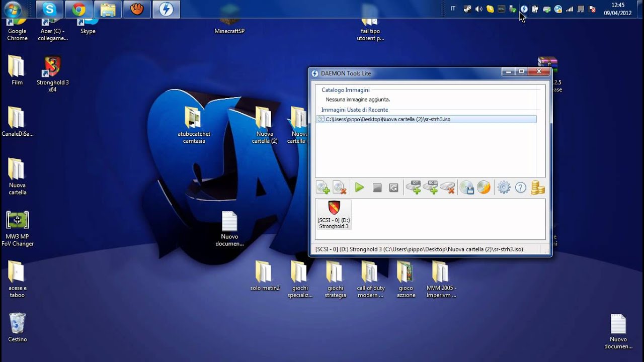This screenshot has height=362, width=644.
Task: Add a SCSI virtual drive
Action: tap(431, 187)
